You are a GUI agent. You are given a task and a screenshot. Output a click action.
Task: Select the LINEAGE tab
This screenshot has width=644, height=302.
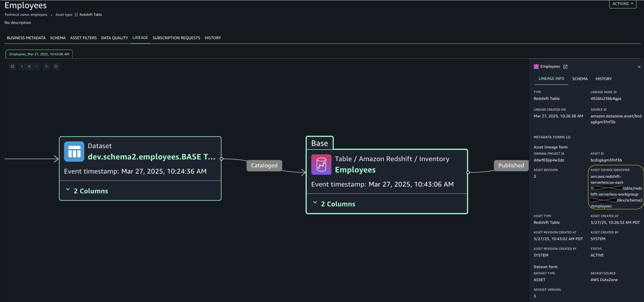[140, 38]
